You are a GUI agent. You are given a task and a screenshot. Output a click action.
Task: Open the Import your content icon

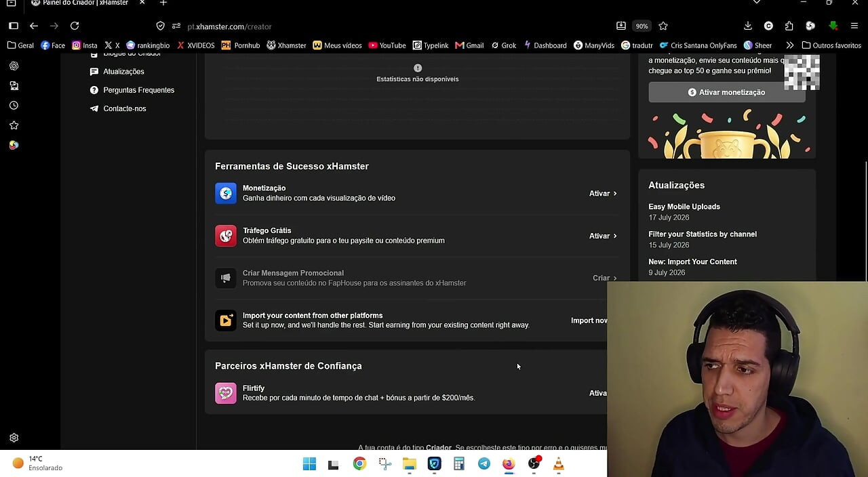point(226,320)
